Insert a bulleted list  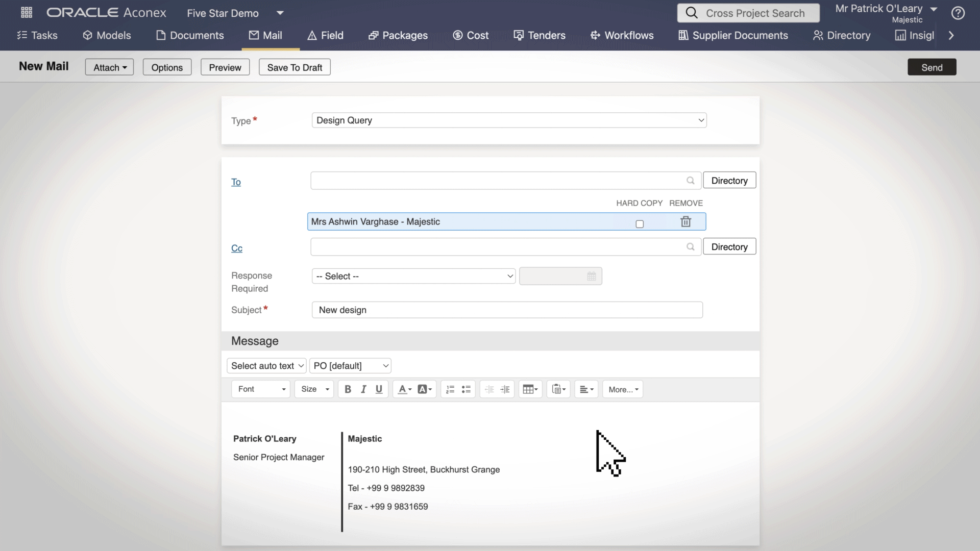coord(466,389)
